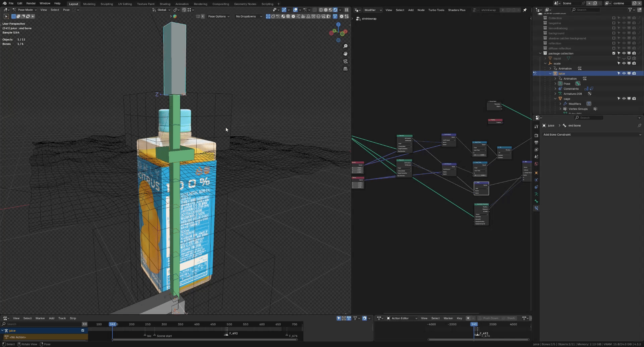This screenshot has width=644, height=347.
Task: Hide the scale object eye toggle
Action: [624, 63]
